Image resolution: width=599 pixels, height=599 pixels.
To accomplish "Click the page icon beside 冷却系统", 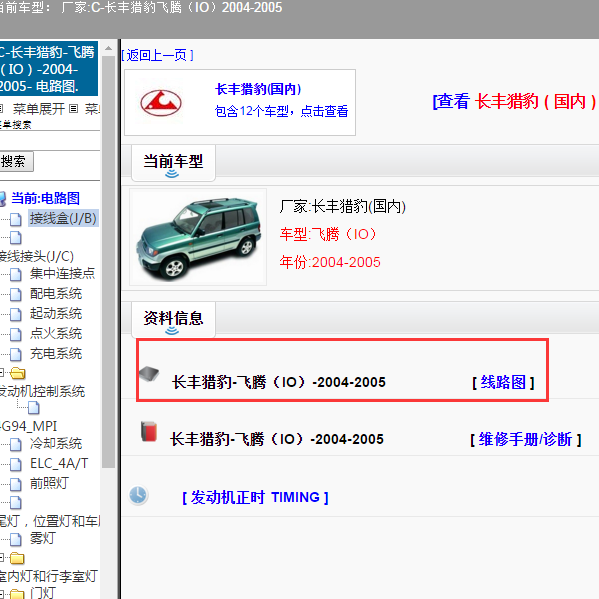I will tap(16, 444).
